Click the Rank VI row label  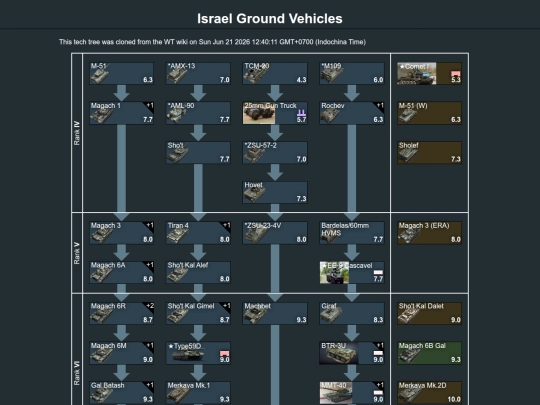pos(77,373)
